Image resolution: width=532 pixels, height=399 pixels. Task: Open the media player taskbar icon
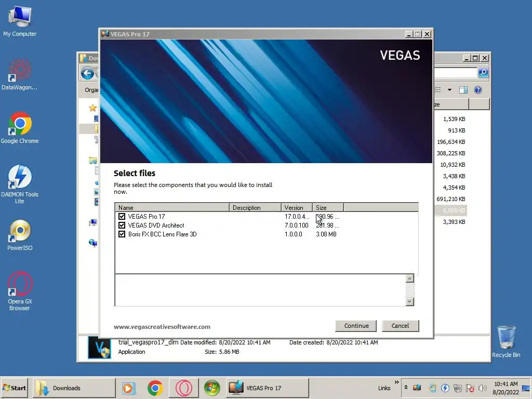pos(129,388)
